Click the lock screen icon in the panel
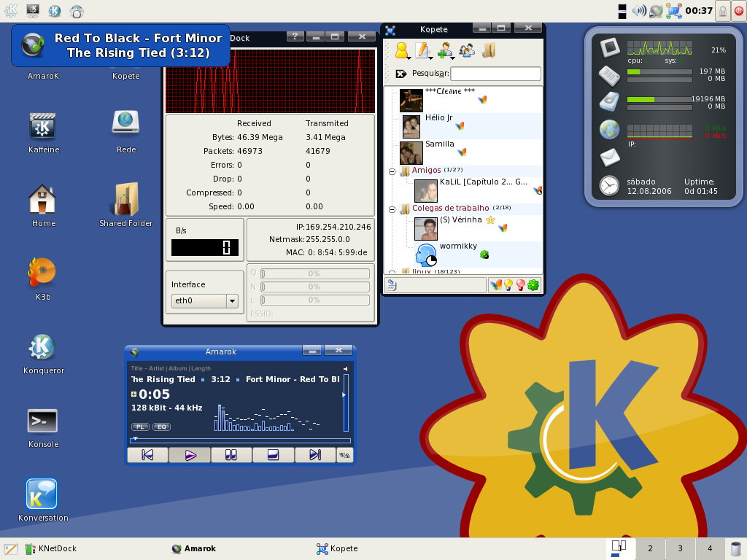 pyautogui.click(x=723, y=12)
